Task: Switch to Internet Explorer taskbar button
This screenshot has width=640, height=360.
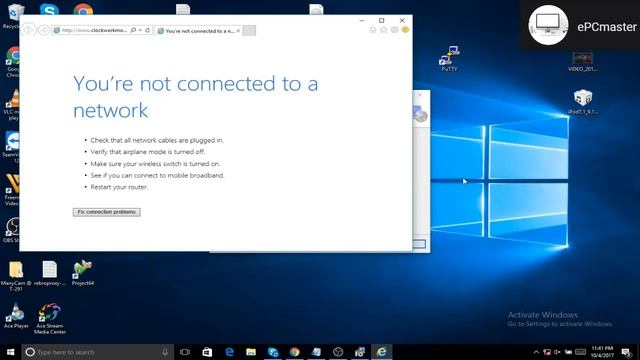Action: 382,352
